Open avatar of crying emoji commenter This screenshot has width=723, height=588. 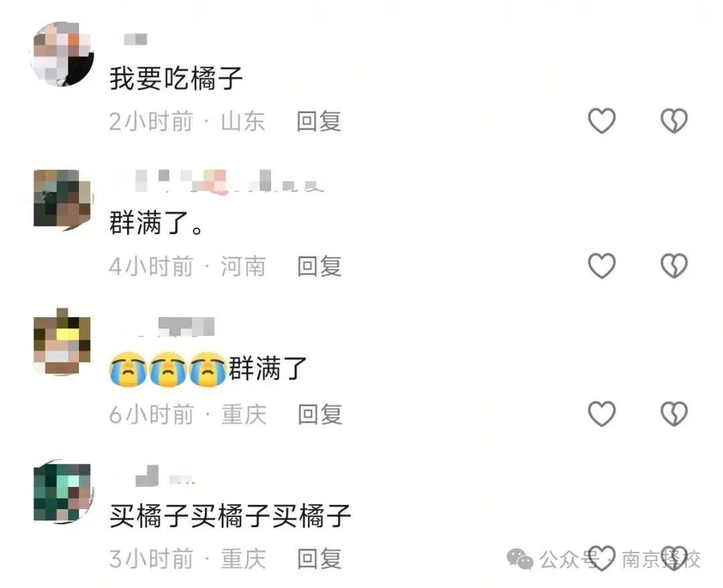(x=62, y=342)
